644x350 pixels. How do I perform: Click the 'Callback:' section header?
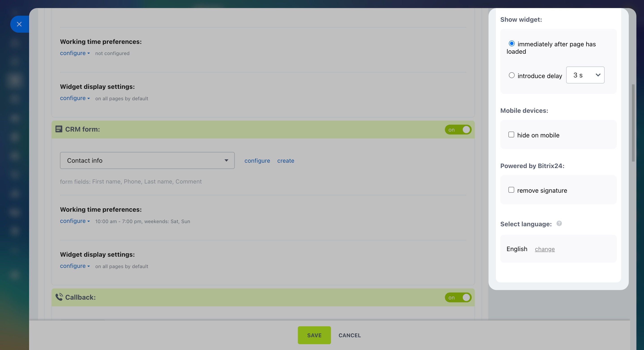click(263, 297)
